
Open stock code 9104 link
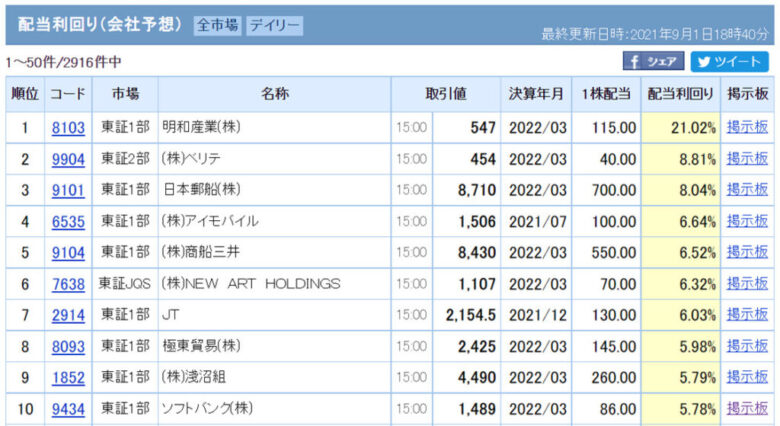click(x=68, y=253)
